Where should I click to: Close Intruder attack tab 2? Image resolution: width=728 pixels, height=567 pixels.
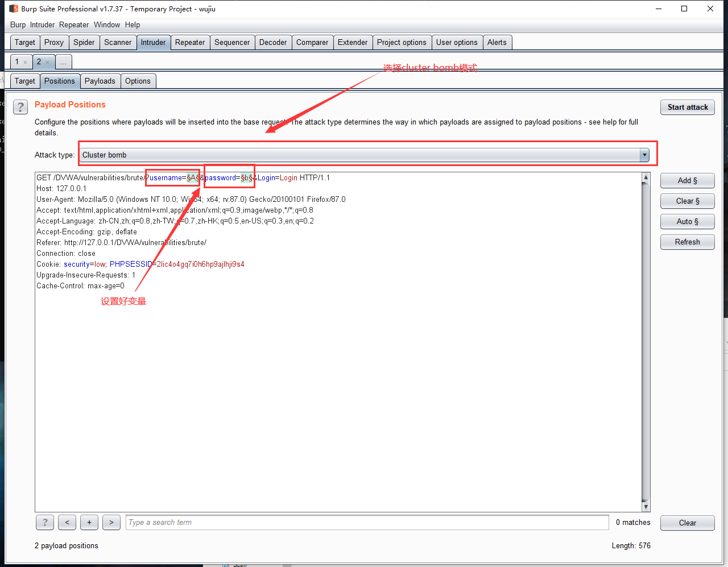tap(48, 62)
